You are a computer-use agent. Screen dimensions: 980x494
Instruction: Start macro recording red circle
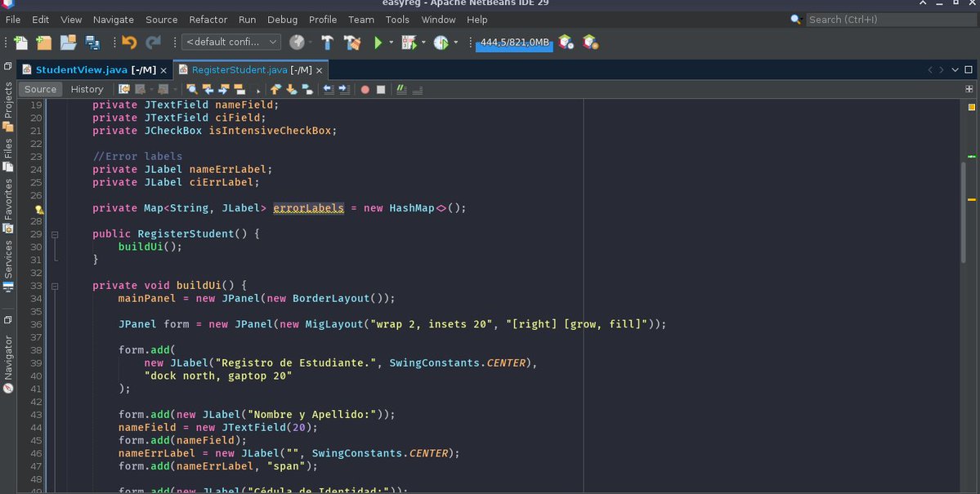pos(365,89)
